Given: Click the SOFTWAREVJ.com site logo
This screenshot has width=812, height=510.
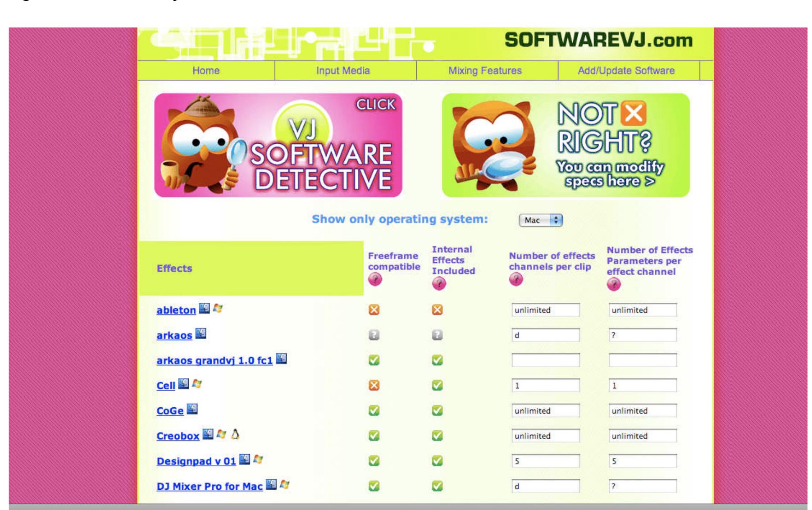Looking at the screenshot, I should (598, 40).
